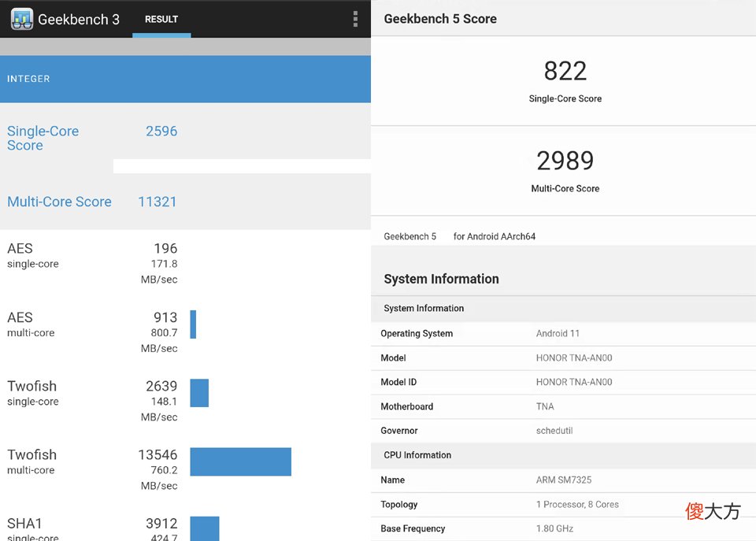Click the Twofish single-core score 2639
This screenshot has height=541, width=756.
pos(161,386)
